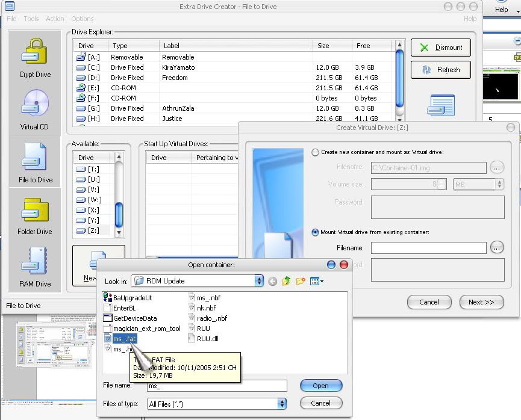Open the Action menu
Viewport: 521px width, 420px height.
[x=55, y=19]
